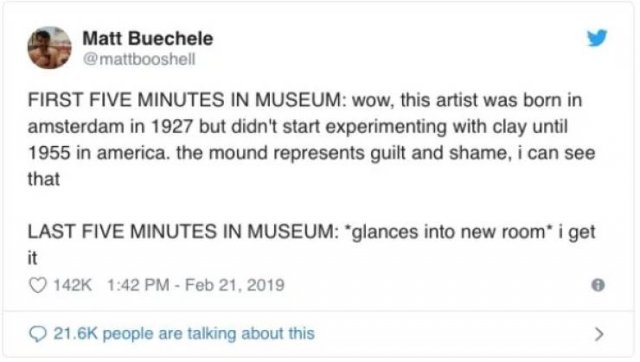Screen dimensions: 640x362
Task: Click the speech bubble reply icon
Action: click(38, 334)
